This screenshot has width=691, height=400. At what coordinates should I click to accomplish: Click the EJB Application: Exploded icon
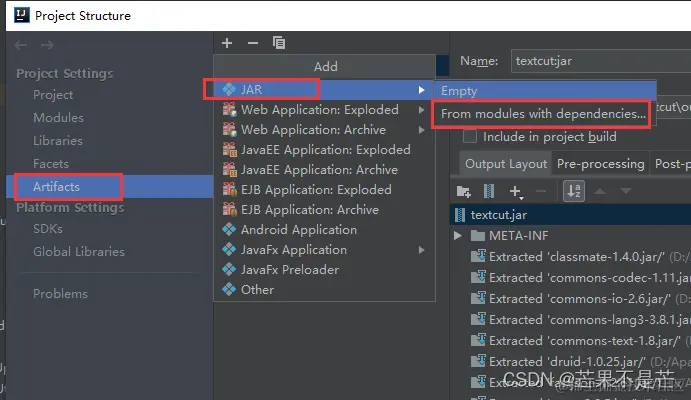click(230, 189)
